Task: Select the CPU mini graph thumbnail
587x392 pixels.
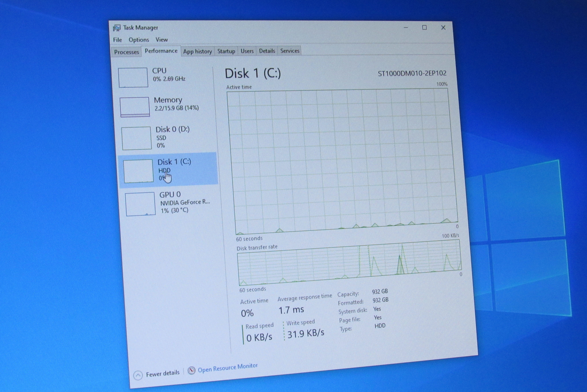Action: [133, 77]
